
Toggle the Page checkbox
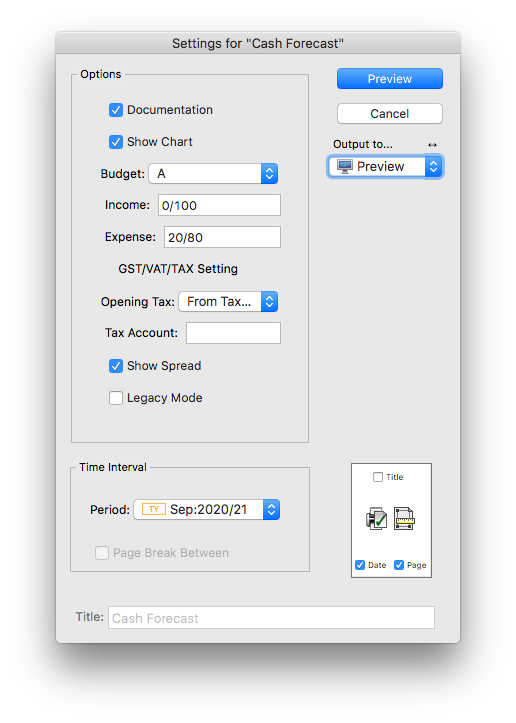pos(399,565)
